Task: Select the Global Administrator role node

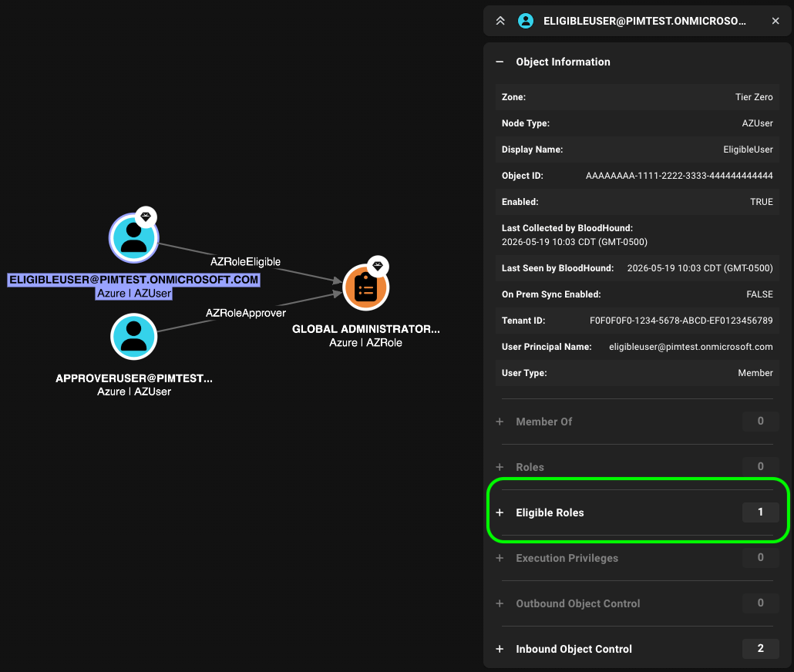Action: [365, 287]
